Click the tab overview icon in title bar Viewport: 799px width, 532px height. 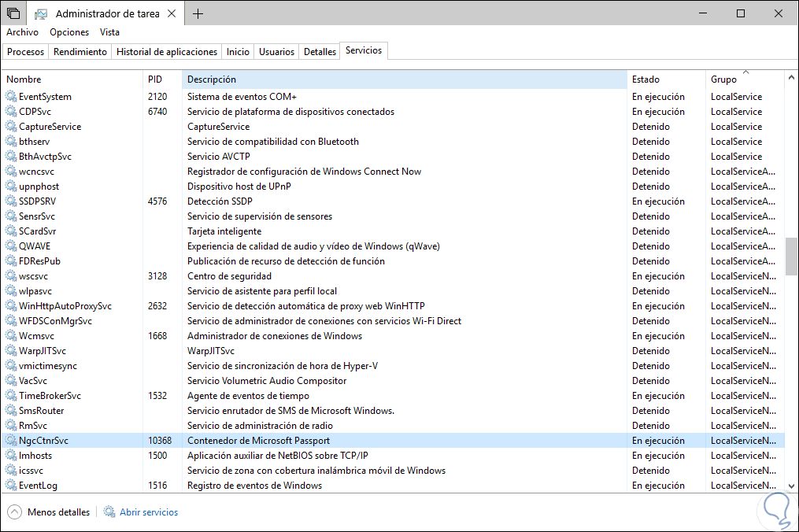[x=13, y=13]
